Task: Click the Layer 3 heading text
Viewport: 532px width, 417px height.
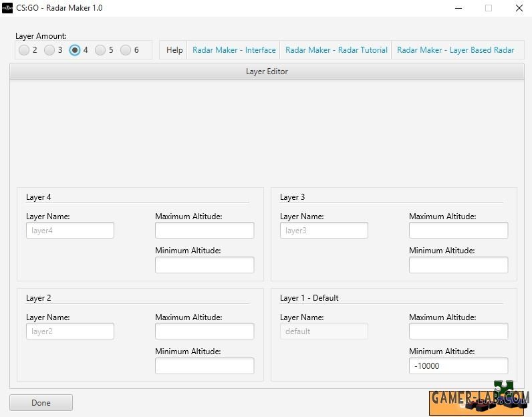Action: (292, 196)
